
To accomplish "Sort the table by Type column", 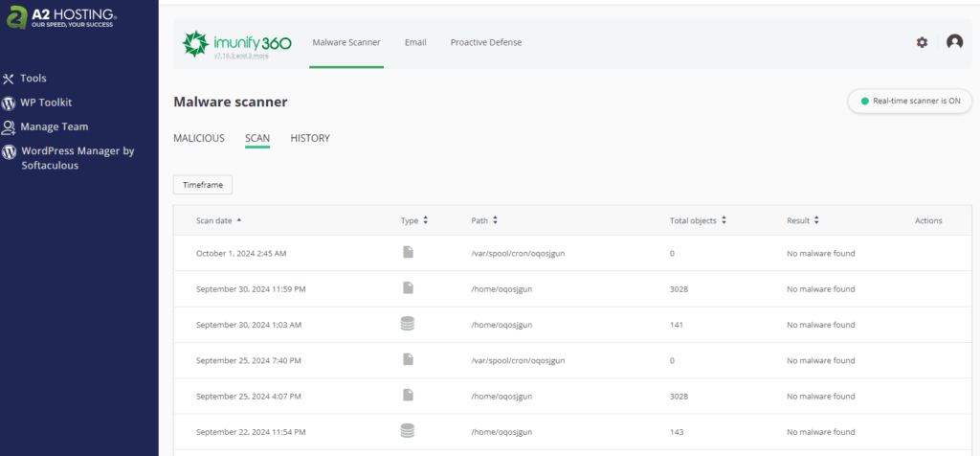I will (x=414, y=220).
